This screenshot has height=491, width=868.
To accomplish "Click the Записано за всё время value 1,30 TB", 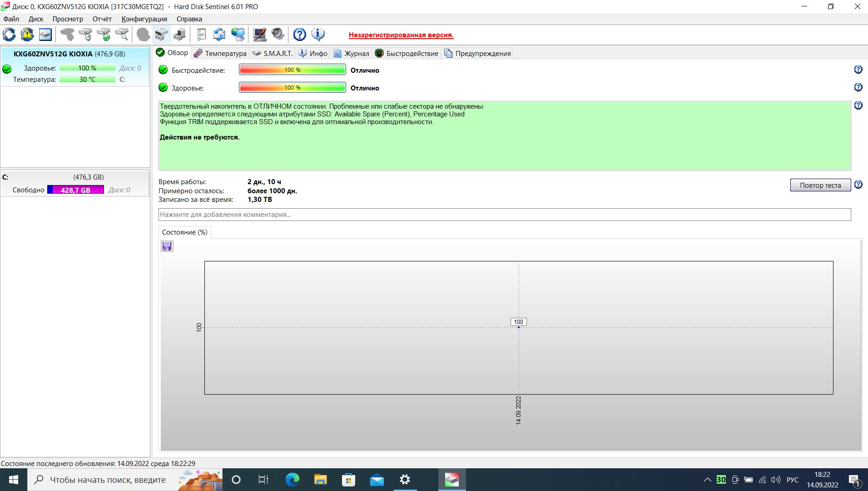I will tap(260, 200).
